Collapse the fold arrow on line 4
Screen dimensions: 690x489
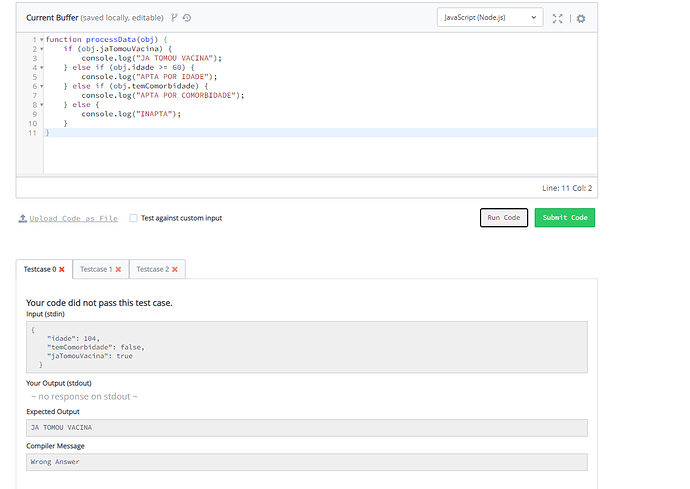coord(42,68)
